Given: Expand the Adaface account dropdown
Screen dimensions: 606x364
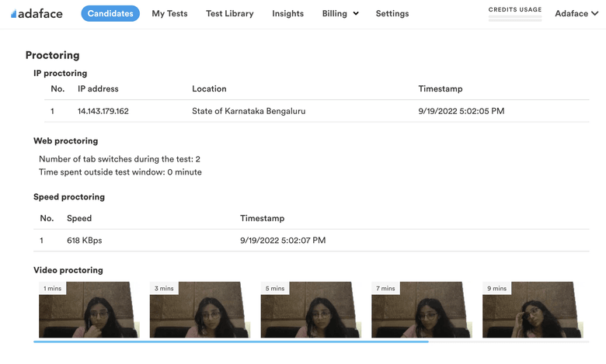Looking at the screenshot, I should click(x=576, y=13).
